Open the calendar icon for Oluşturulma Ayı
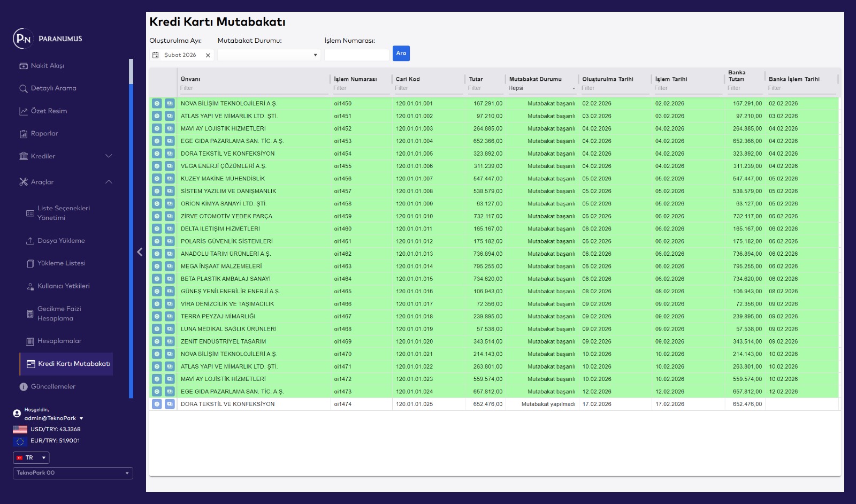The height and width of the screenshot is (504, 856). (x=156, y=55)
